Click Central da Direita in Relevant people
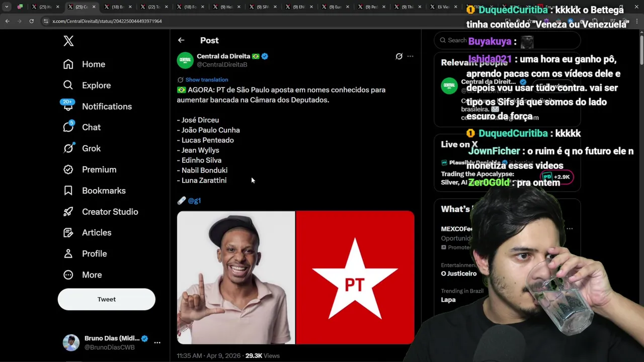The height and width of the screenshot is (362, 644). (487, 82)
